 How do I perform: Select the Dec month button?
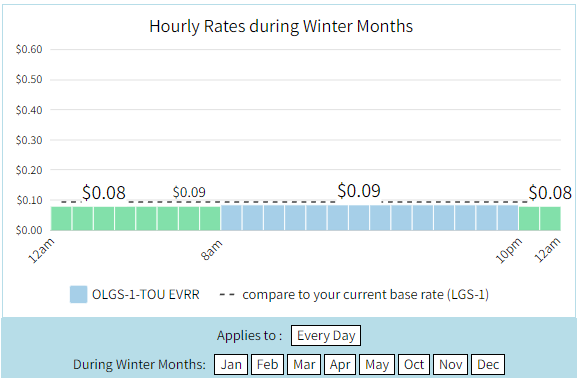488,364
